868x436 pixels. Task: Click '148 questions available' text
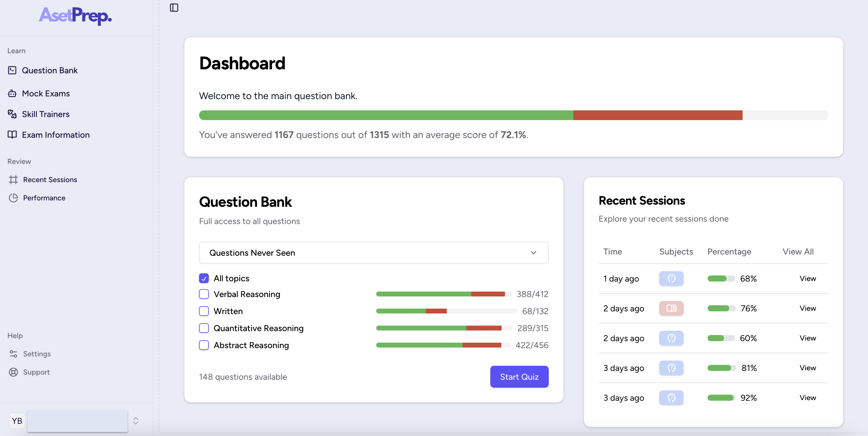pos(243,377)
